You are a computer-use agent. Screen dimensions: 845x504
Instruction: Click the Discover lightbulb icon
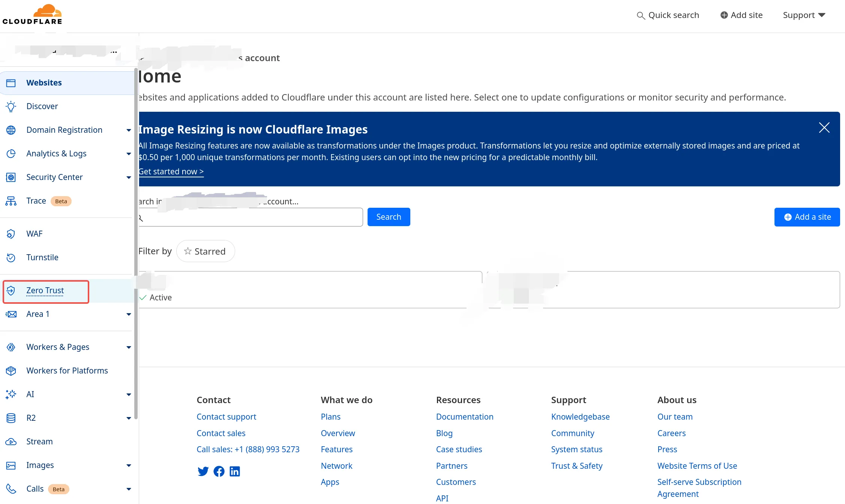pyautogui.click(x=11, y=106)
